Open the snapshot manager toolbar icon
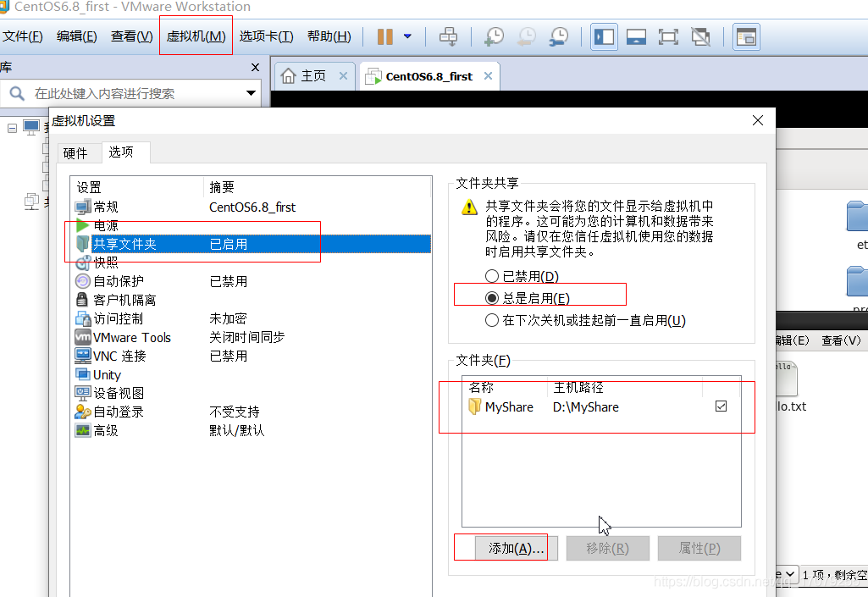The width and height of the screenshot is (868, 597). (x=559, y=37)
